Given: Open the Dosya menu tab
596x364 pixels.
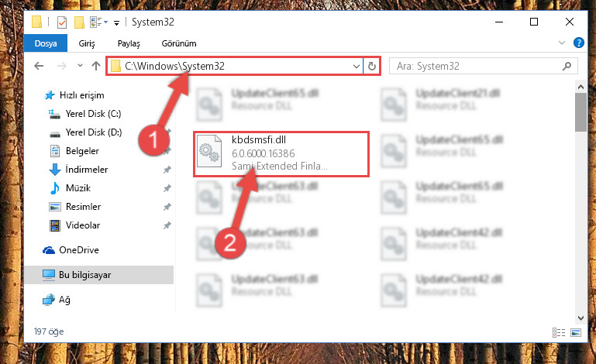Looking at the screenshot, I should click(46, 43).
